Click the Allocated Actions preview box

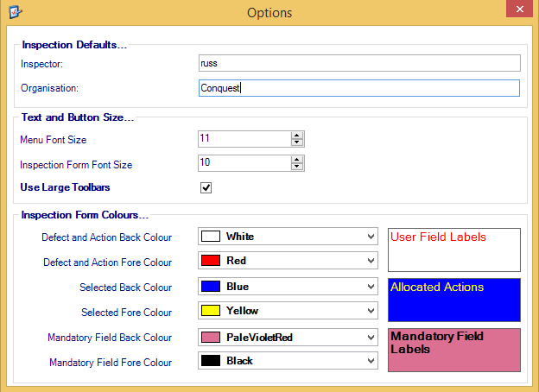click(454, 300)
